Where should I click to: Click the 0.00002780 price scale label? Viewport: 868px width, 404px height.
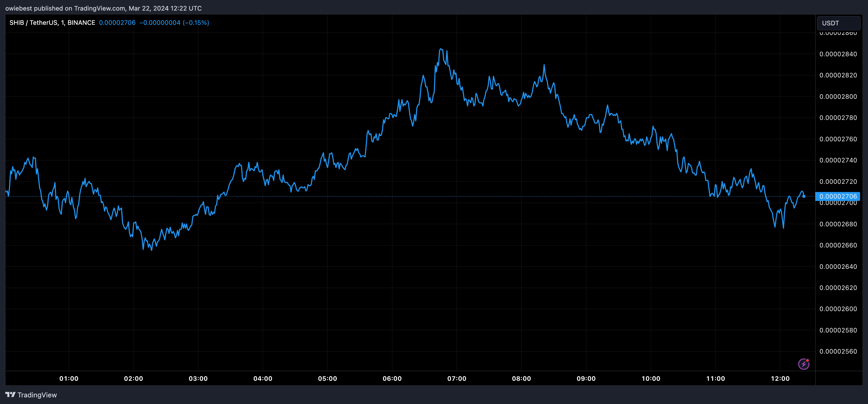(x=838, y=118)
